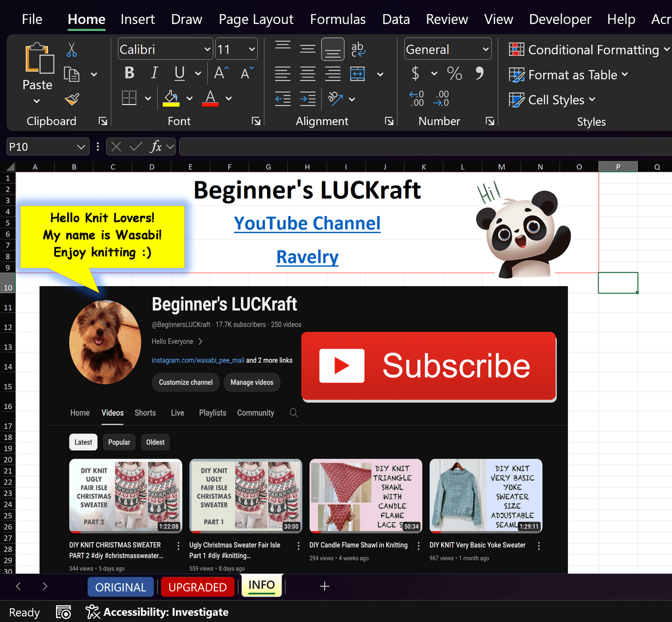The image size is (672, 622).
Task: Click the Increase Decimal icon
Action: [x=417, y=99]
